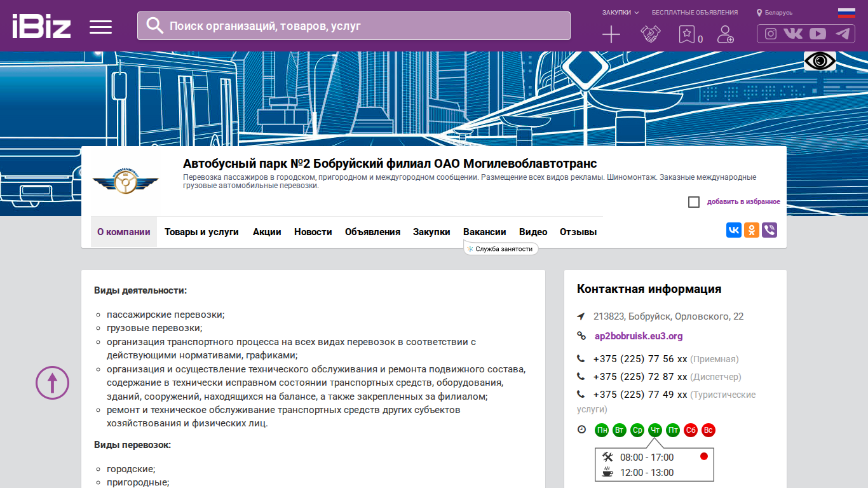Switch to the 'Видео' tab
The height and width of the screenshot is (488, 868).
(533, 232)
